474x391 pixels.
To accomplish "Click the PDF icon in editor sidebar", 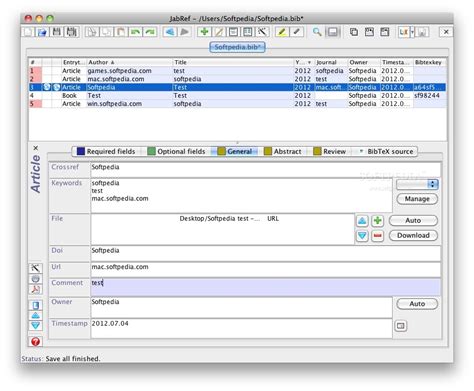I will 35,289.
